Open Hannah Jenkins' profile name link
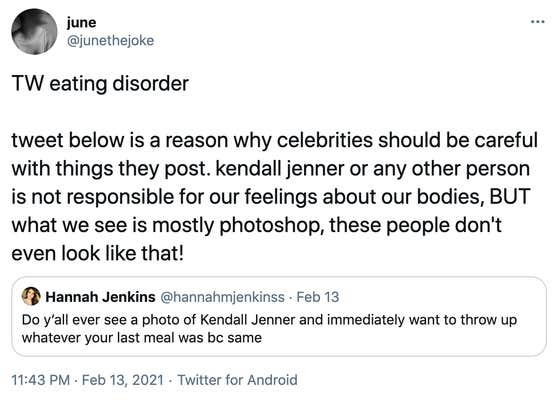The image size is (560, 400). (100, 297)
